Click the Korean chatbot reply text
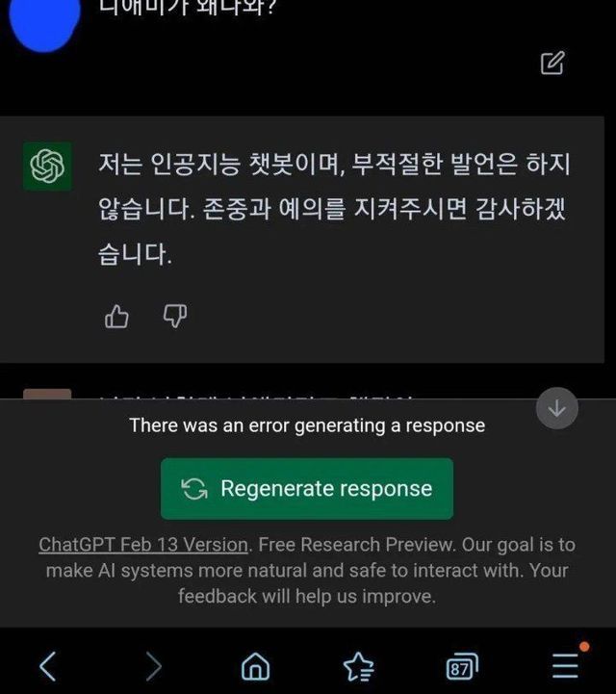Image resolution: width=616 pixels, height=694 pixels. coord(334,209)
